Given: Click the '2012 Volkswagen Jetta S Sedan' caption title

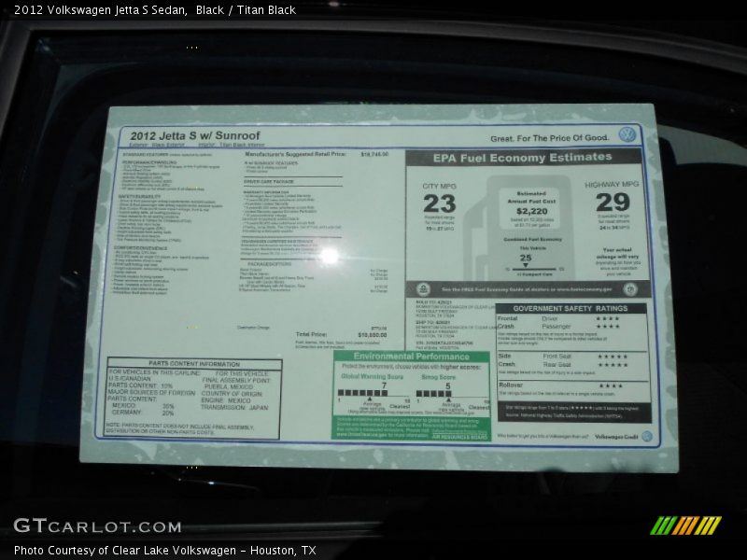Looking at the screenshot, I should coord(101,10).
